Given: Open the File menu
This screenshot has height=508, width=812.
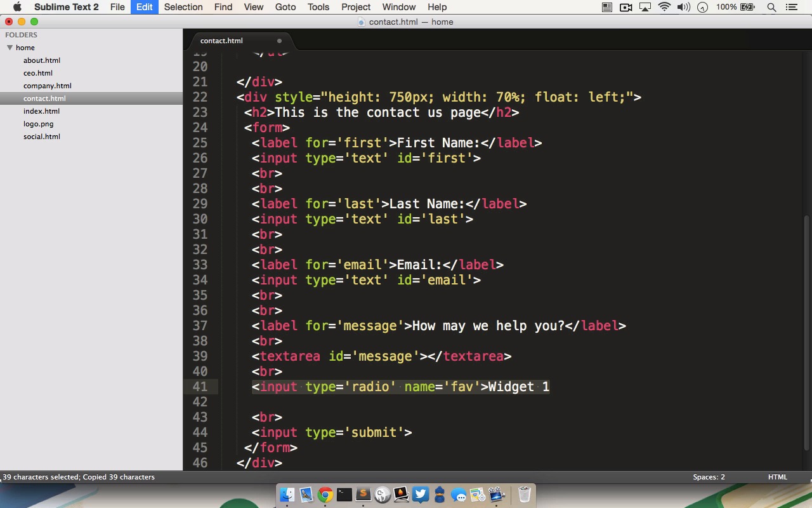Looking at the screenshot, I should (117, 7).
